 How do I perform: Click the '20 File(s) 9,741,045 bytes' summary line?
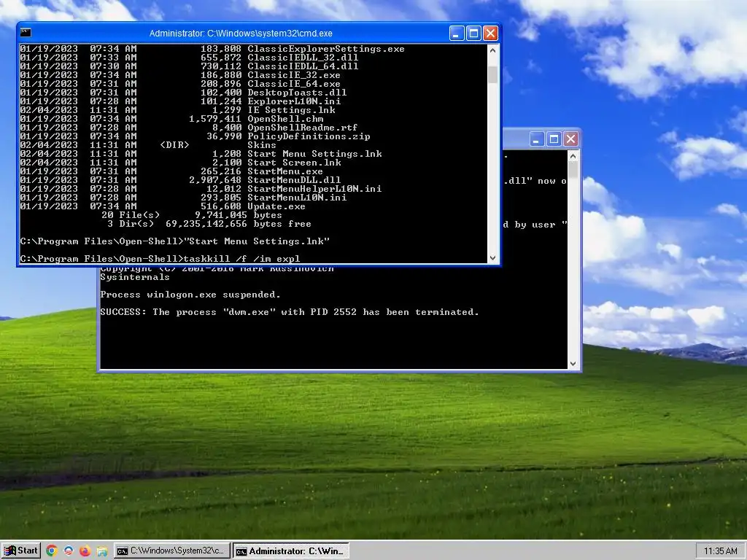click(x=192, y=215)
